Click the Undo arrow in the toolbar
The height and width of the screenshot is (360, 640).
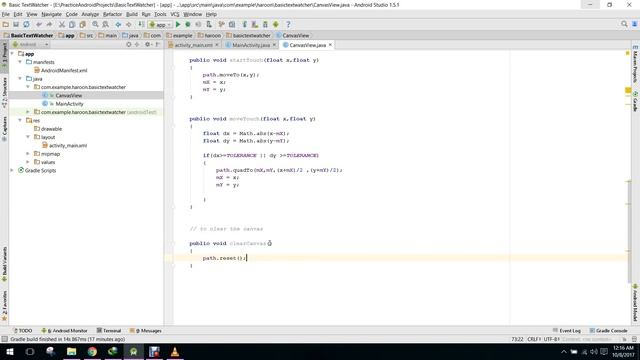(39, 24)
